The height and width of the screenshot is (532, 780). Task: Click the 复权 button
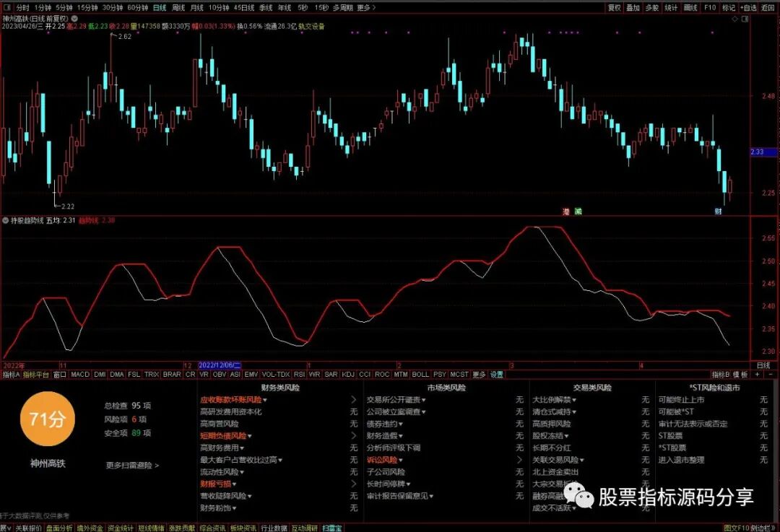pyautogui.click(x=615, y=7)
